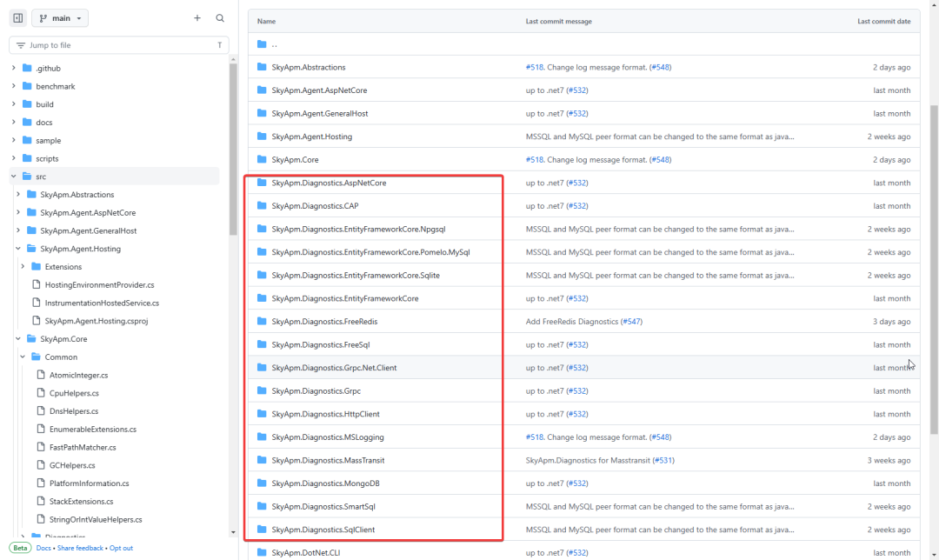Viewport: 939px width, 560px height.
Task: Open GCHelpers.cs file icon in tree
Action: click(41, 464)
